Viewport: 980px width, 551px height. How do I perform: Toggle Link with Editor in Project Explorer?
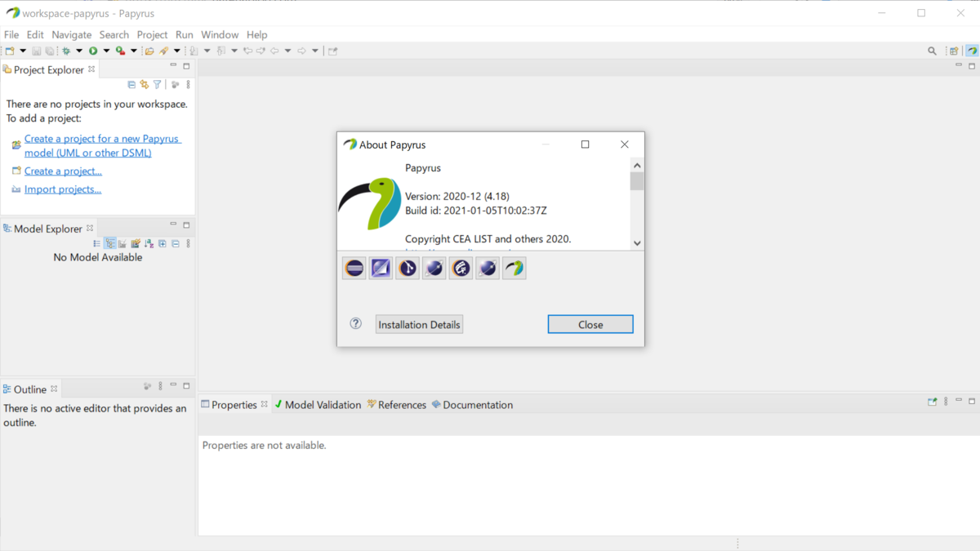145,84
